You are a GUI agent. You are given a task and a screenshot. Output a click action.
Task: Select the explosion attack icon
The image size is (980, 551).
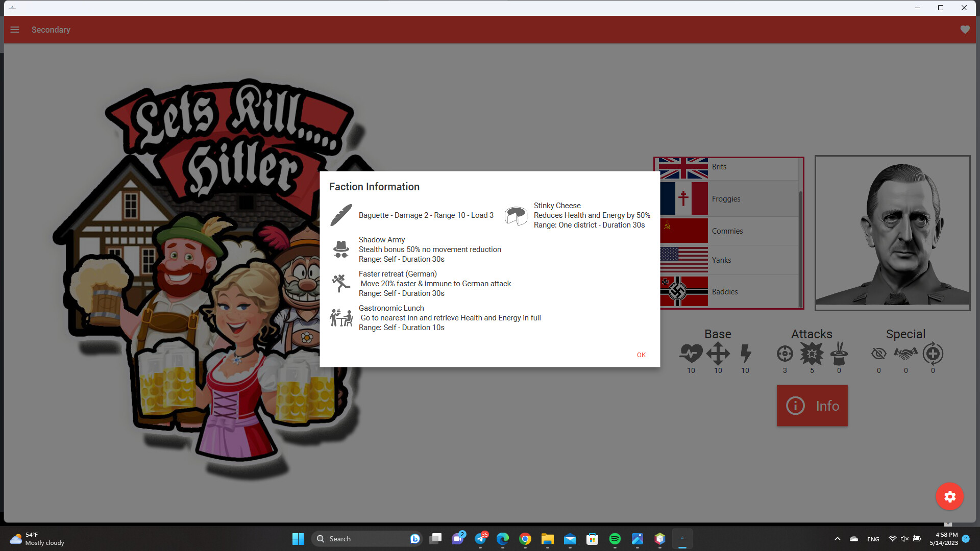point(812,354)
